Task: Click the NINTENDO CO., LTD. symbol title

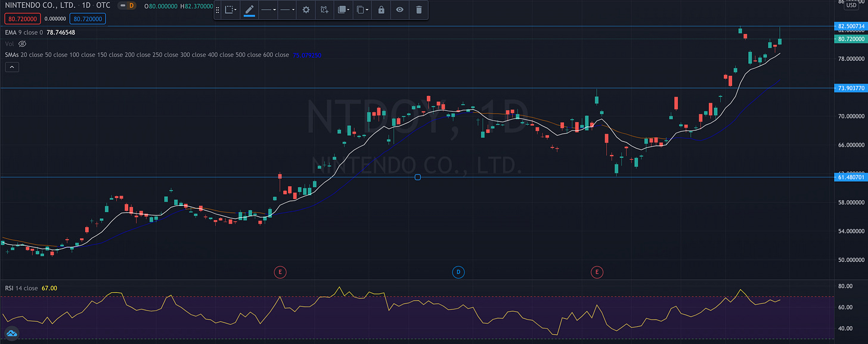Action: click(40, 5)
